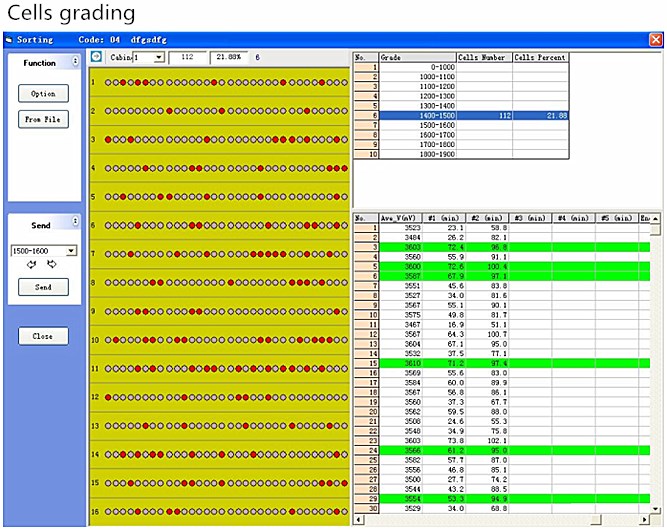
Task: Click the Sorting window title icon
Action: pyautogui.click(x=10, y=40)
